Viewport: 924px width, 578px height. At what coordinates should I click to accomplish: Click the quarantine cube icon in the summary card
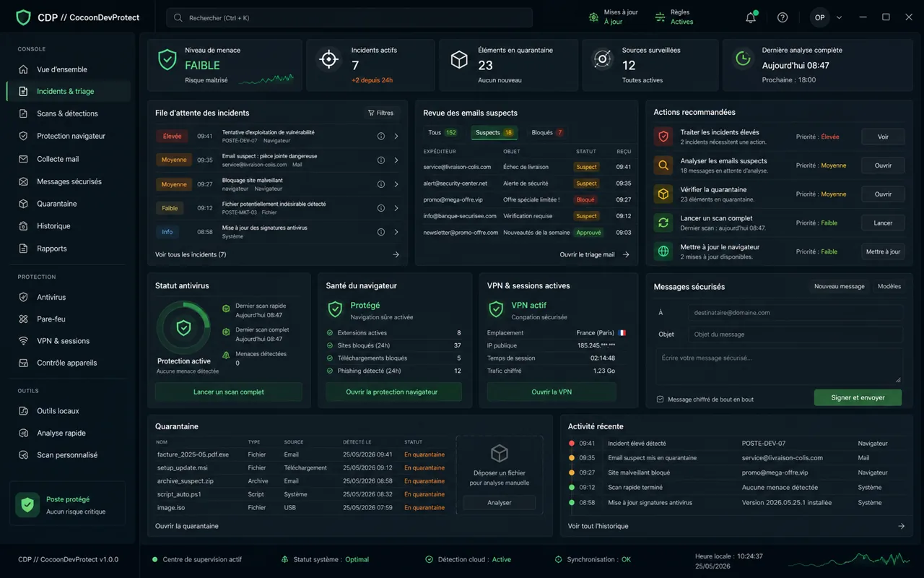[459, 59]
